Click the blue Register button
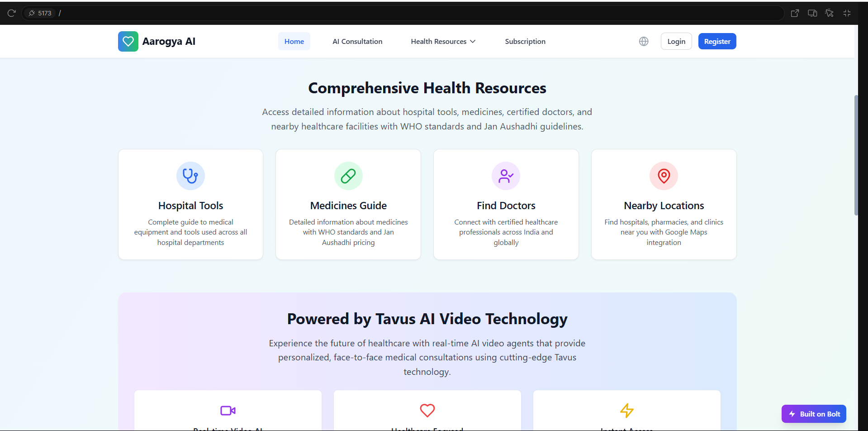 click(717, 41)
